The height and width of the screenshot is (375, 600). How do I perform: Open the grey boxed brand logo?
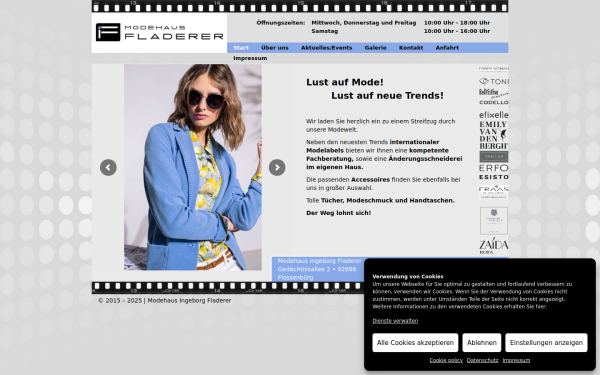pyautogui.click(x=494, y=157)
